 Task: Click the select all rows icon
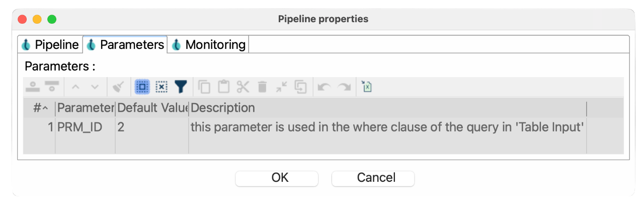[142, 87]
